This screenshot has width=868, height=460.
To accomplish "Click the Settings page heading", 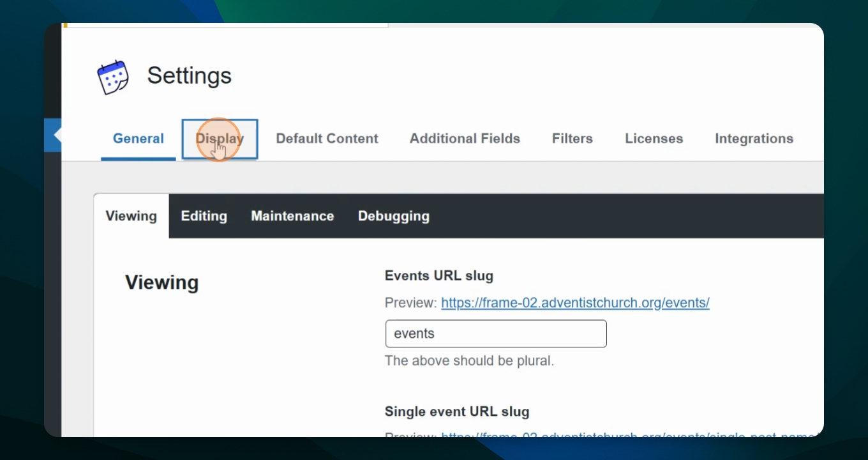I will (189, 75).
